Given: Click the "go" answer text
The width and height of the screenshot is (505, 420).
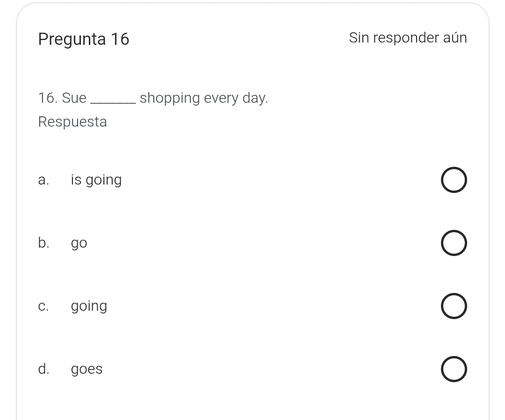Looking at the screenshot, I should (x=79, y=243).
